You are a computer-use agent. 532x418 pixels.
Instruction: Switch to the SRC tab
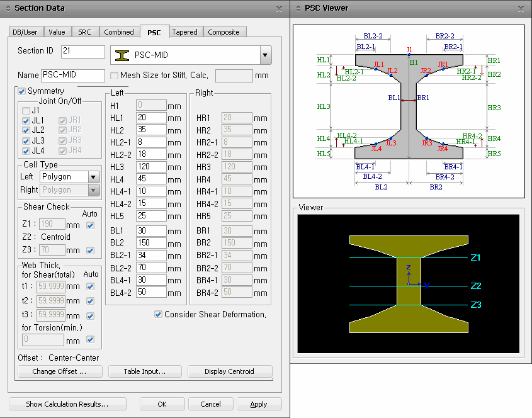(85, 32)
